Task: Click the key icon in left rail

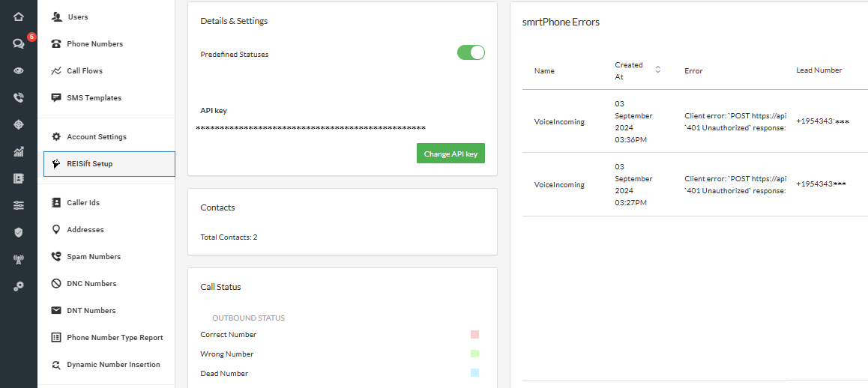Action: click(19, 286)
